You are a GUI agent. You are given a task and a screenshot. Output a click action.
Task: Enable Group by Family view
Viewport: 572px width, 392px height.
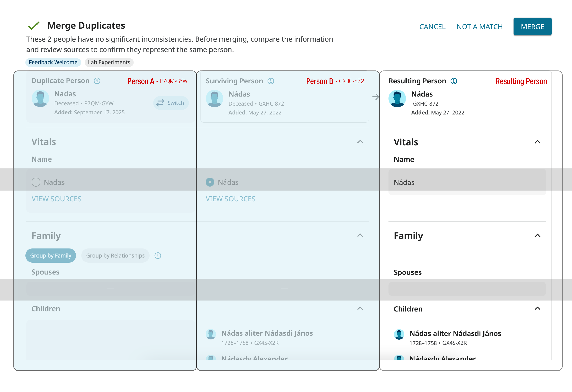tap(51, 255)
